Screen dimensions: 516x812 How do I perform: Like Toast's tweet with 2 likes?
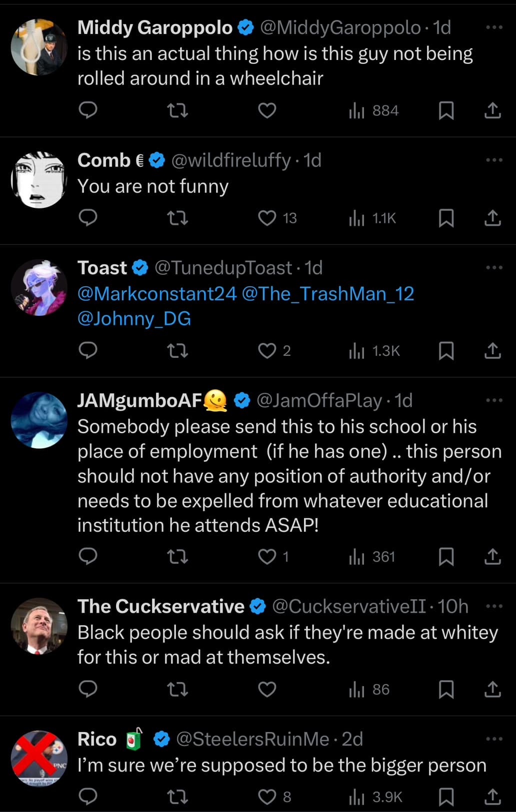[267, 351]
